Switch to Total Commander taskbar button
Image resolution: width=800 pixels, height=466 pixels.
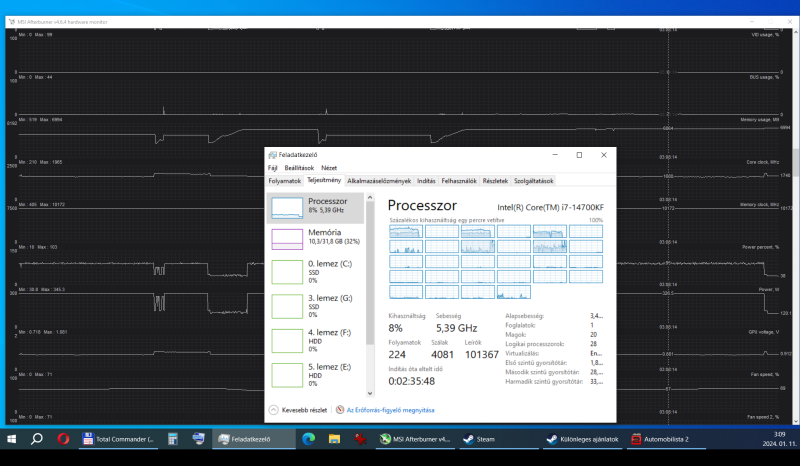coord(118,439)
